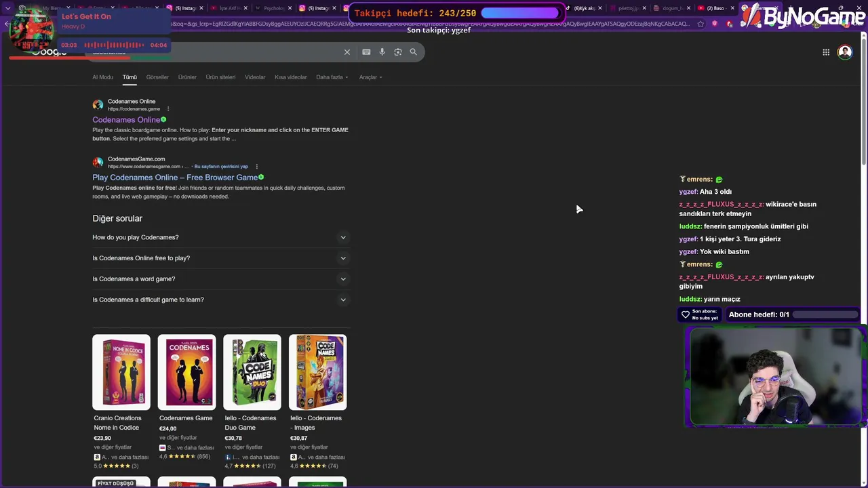Image resolution: width=868 pixels, height=488 pixels.
Task: Click the "€30,78" price text
Action: pos(233,438)
